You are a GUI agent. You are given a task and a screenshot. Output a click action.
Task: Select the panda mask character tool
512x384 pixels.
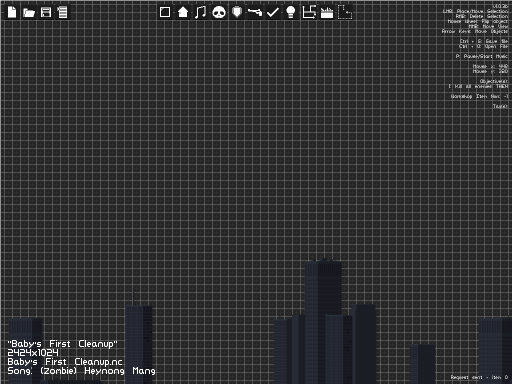[219, 12]
